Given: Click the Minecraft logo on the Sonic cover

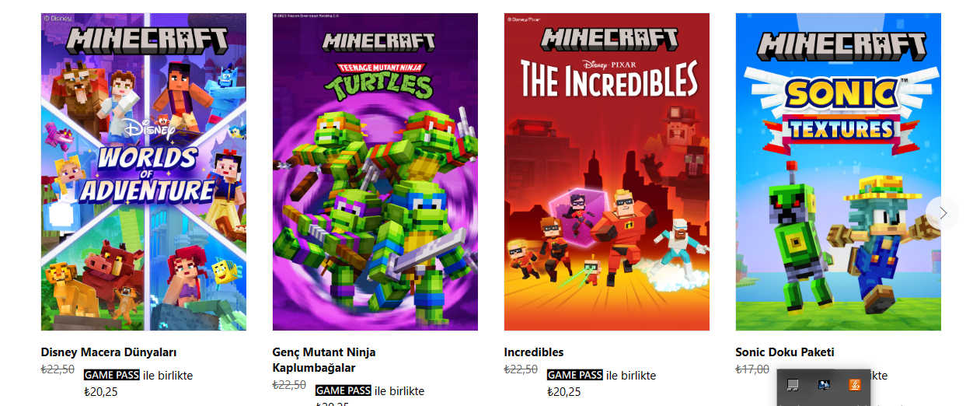Looking at the screenshot, I should pos(838,44).
